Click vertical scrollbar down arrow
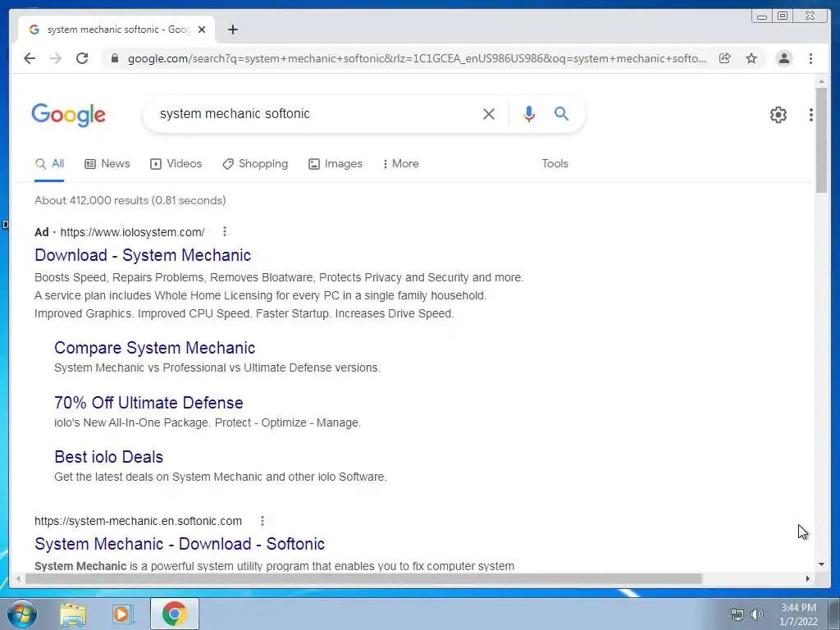Screen dimensions: 840x630 pos(821,564)
